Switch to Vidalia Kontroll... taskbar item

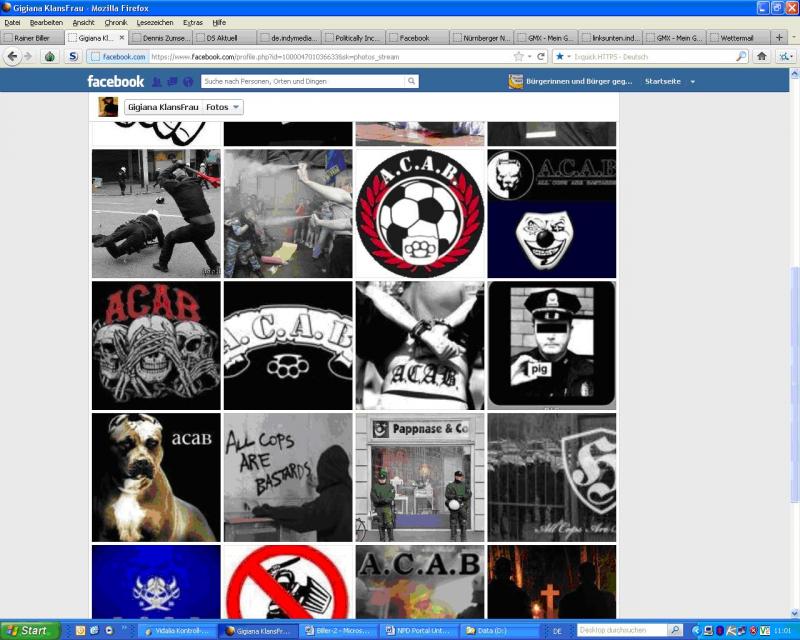pos(177,631)
